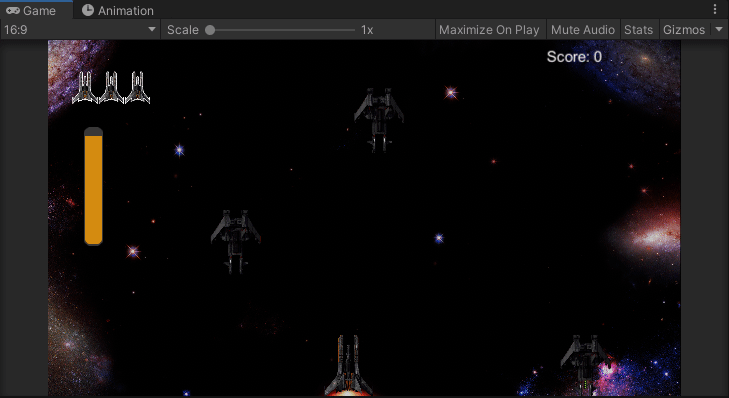The width and height of the screenshot is (729, 398).
Task: Click the player ship with engine flame
Action: click(x=348, y=365)
